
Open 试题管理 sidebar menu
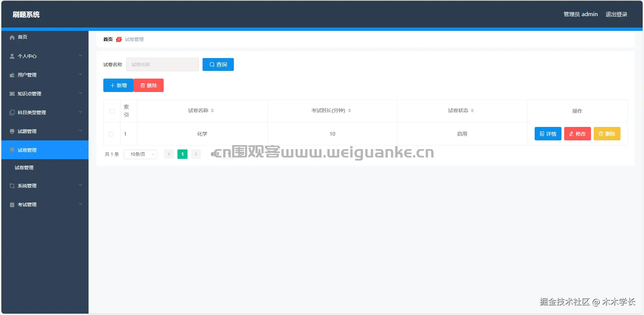(45, 131)
